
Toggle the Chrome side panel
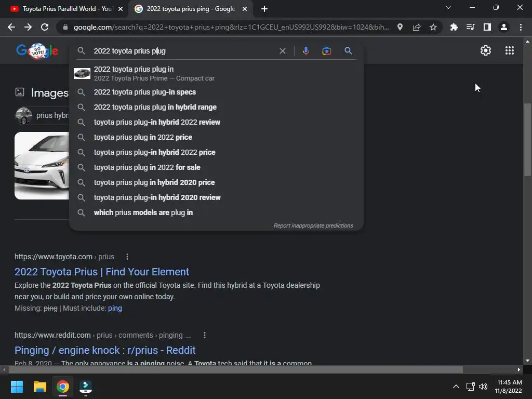pyautogui.click(x=487, y=27)
